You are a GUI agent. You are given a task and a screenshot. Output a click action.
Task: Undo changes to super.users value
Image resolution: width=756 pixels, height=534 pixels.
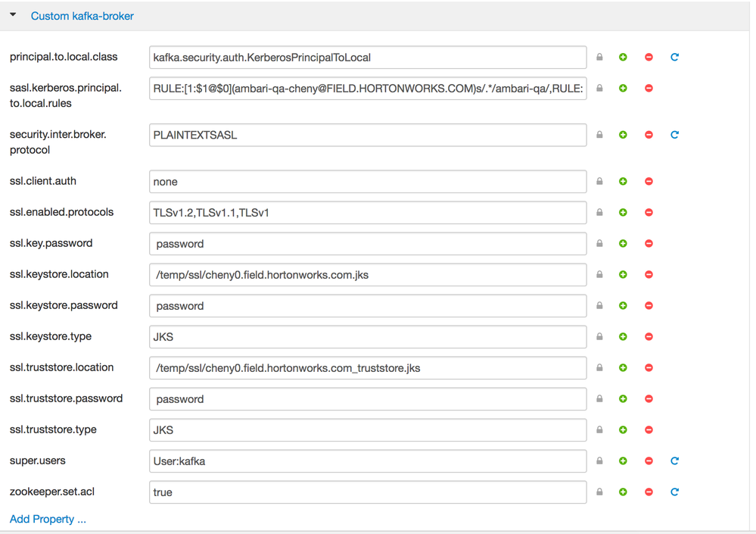pyautogui.click(x=674, y=461)
